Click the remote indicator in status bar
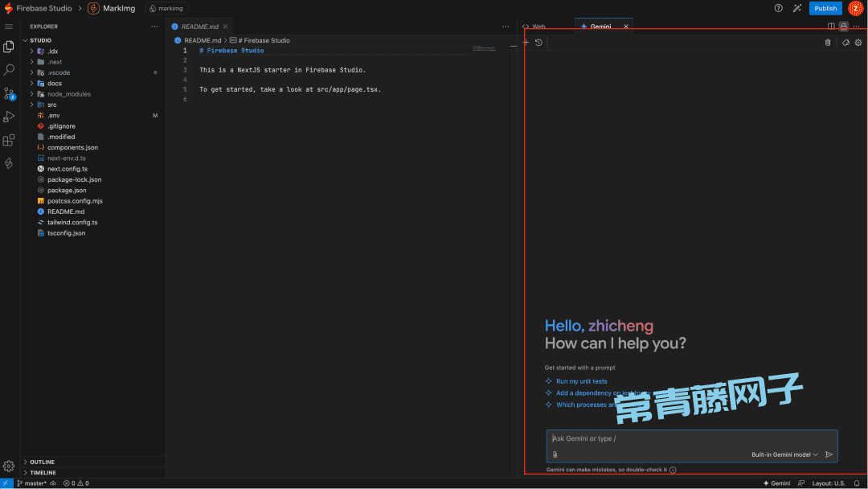The image size is (868, 489). click(x=6, y=483)
